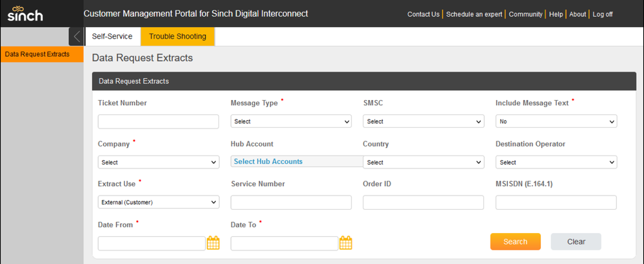644x264 pixels.
Task: Open the Destination Operator dropdown
Action: point(556,162)
